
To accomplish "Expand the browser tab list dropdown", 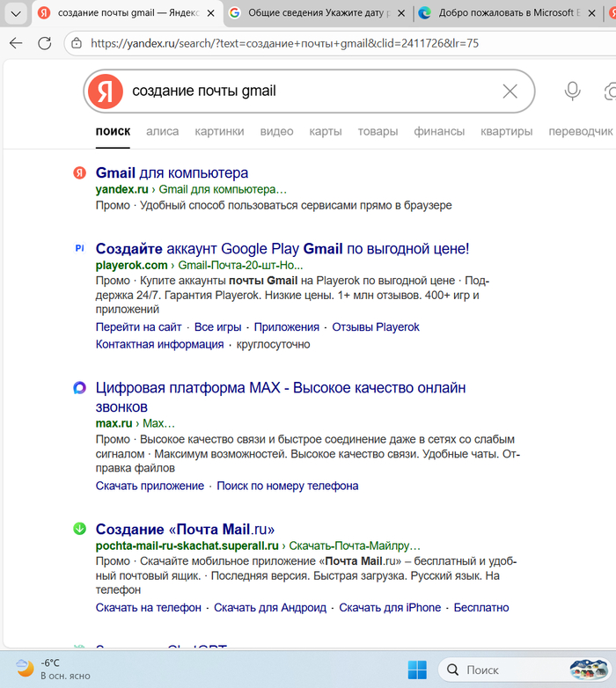I will 15,13.
